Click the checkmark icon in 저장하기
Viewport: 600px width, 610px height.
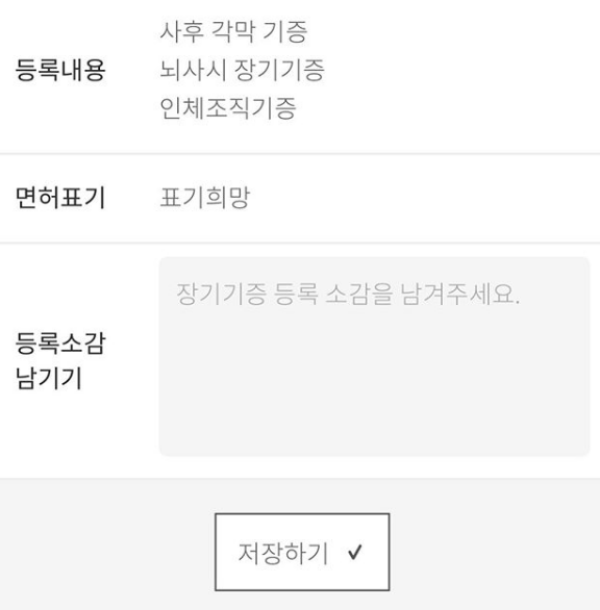pos(355,552)
